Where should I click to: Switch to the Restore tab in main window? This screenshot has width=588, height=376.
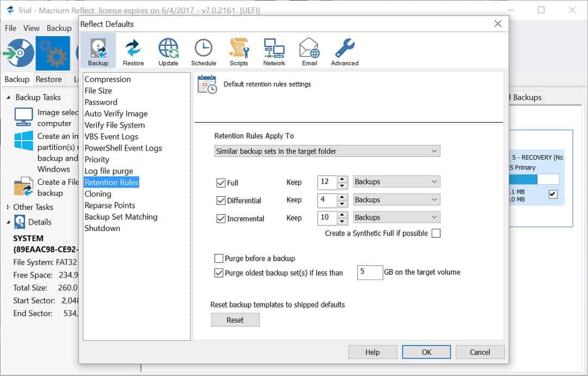[49, 80]
